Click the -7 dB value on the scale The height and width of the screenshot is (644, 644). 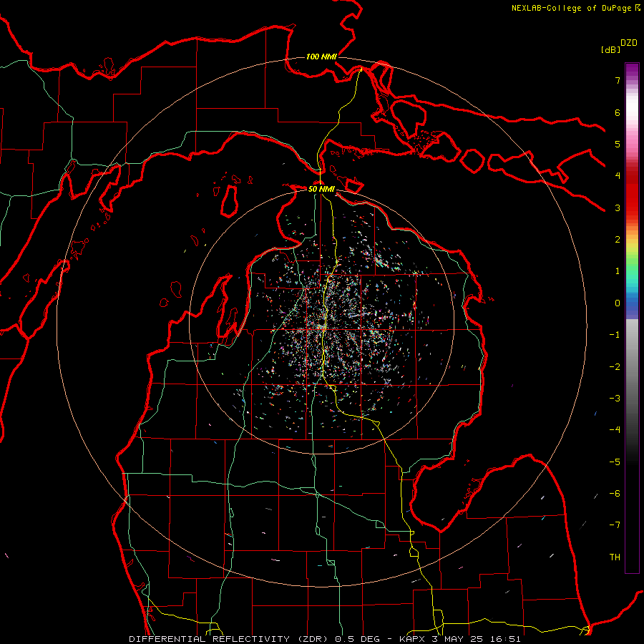point(615,525)
